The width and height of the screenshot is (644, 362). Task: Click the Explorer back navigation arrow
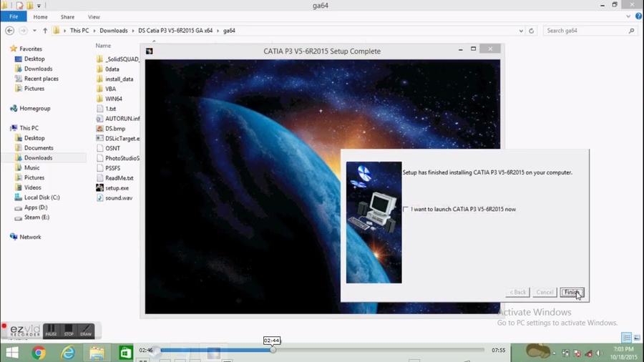[x=10, y=30]
